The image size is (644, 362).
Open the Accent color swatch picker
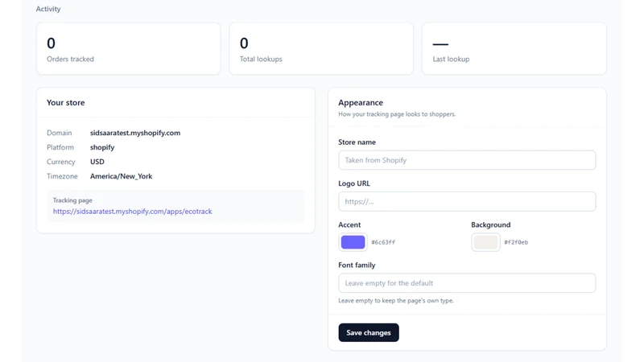tap(353, 242)
